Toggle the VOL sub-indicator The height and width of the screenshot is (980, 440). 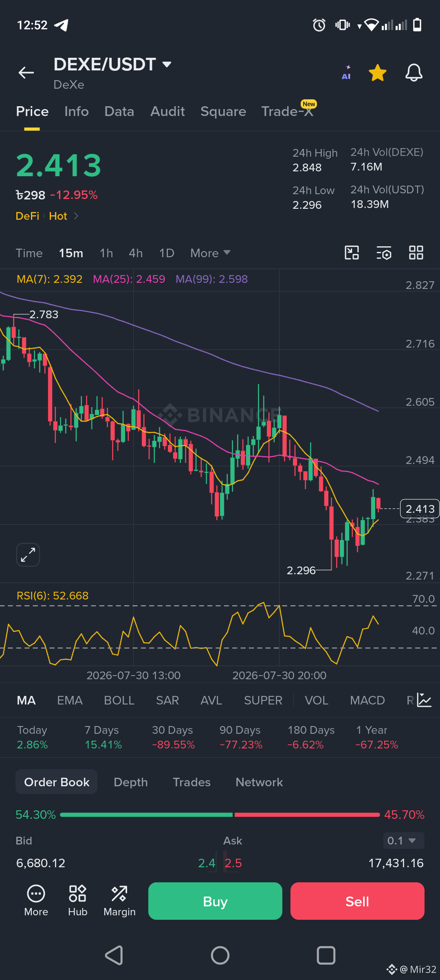click(317, 700)
